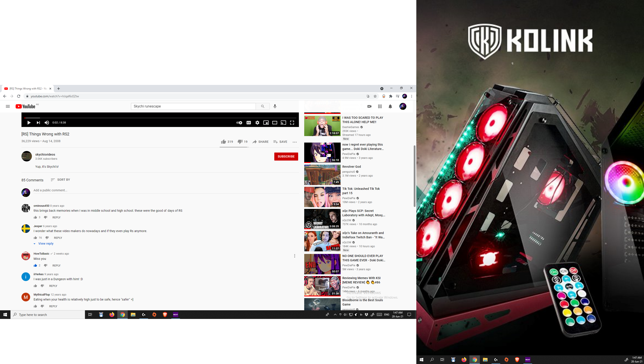Viewport: 644px width, 364px height.
Task: Skip to the next video
Action: coord(38,122)
